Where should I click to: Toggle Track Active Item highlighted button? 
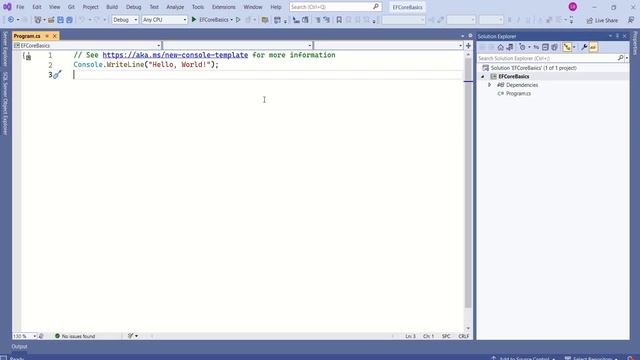tap(567, 47)
